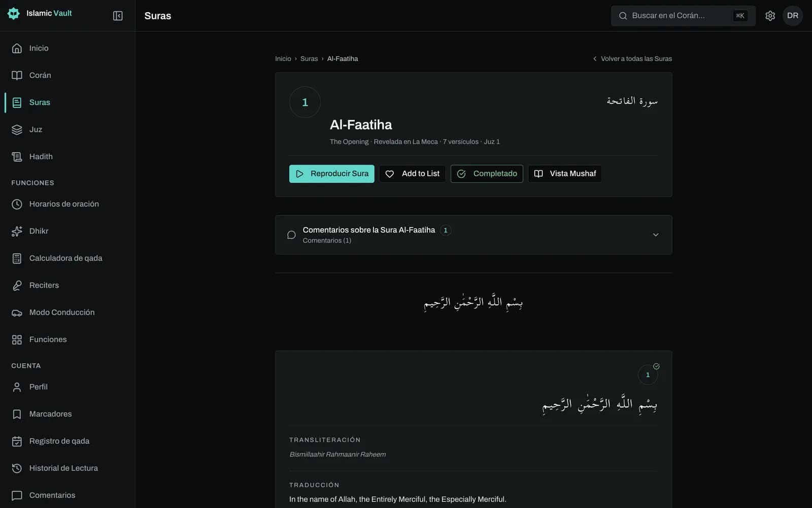This screenshot has height=508, width=812.
Task: Click the Juz layers icon
Action: tap(17, 130)
